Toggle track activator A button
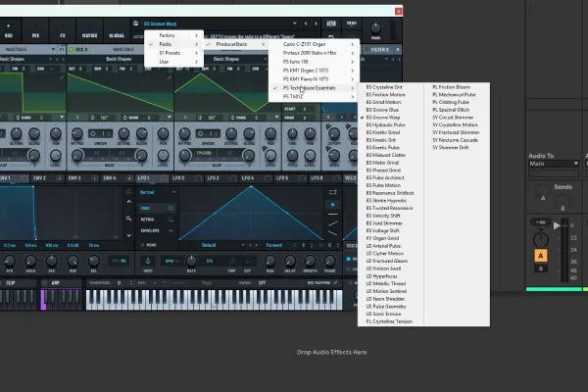The image size is (588, 392). pyautogui.click(x=540, y=256)
